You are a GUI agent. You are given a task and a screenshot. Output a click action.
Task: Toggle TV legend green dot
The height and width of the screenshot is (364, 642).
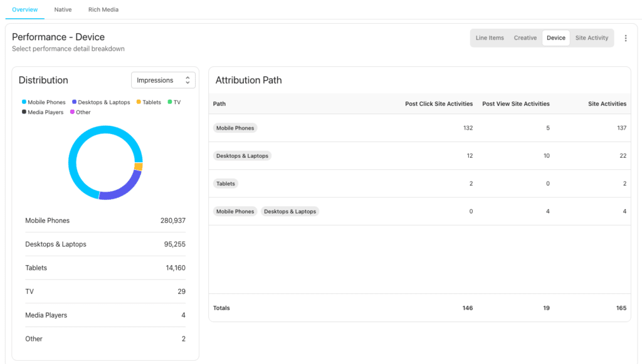pos(170,102)
